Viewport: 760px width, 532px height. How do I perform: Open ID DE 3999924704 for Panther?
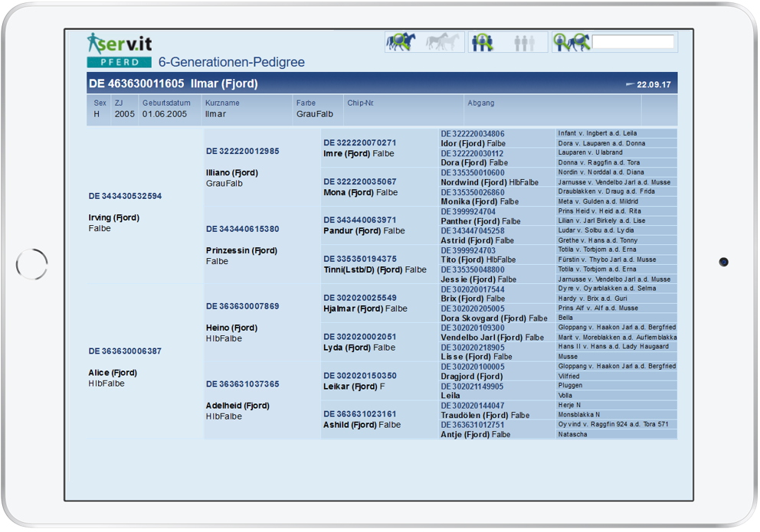(x=468, y=211)
